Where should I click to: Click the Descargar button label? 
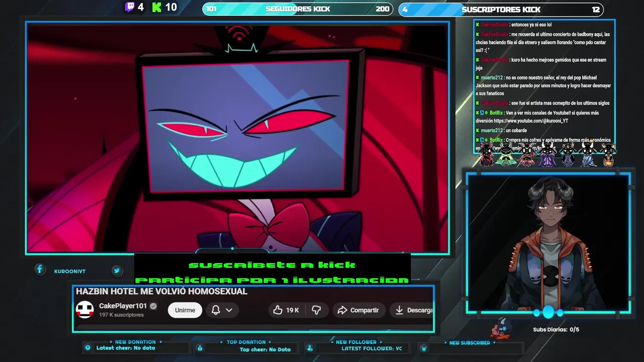pos(420,310)
